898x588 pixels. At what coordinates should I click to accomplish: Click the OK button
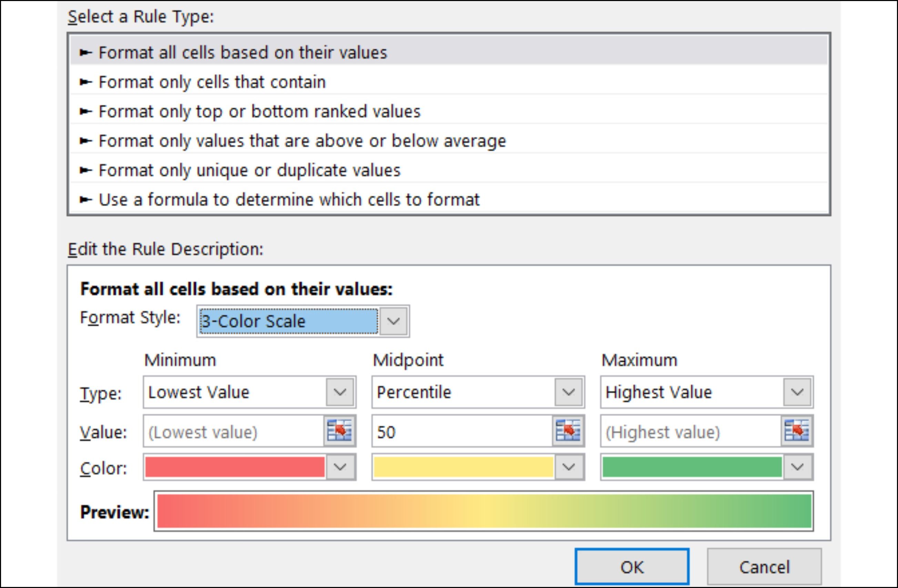pyautogui.click(x=632, y=567)
